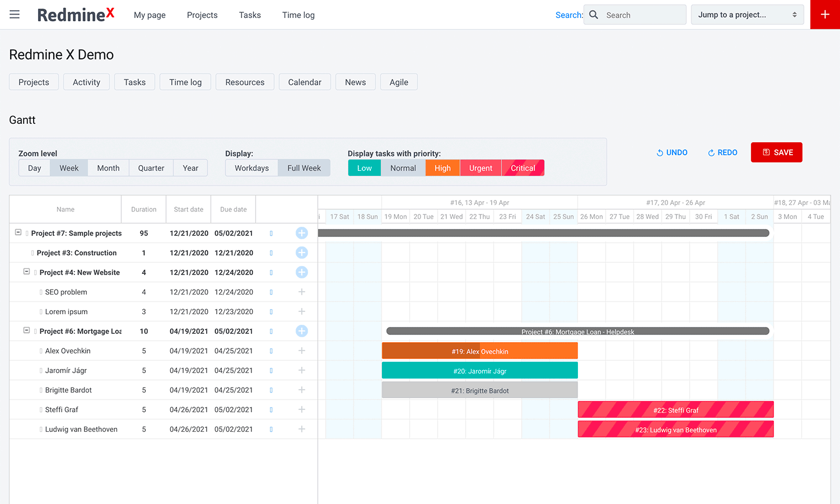Click the small blue icon in Project #6 row
This screenshot has width=840, height=504.
[x=271, y=332]
